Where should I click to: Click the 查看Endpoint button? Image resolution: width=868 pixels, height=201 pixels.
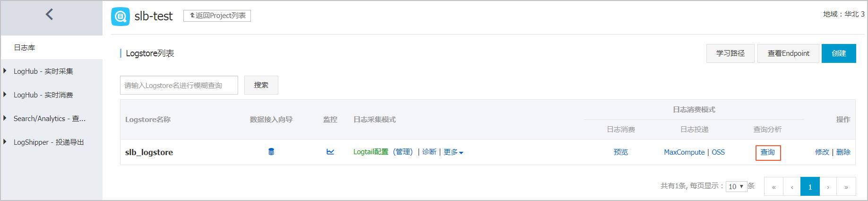[x=788, y=53]
